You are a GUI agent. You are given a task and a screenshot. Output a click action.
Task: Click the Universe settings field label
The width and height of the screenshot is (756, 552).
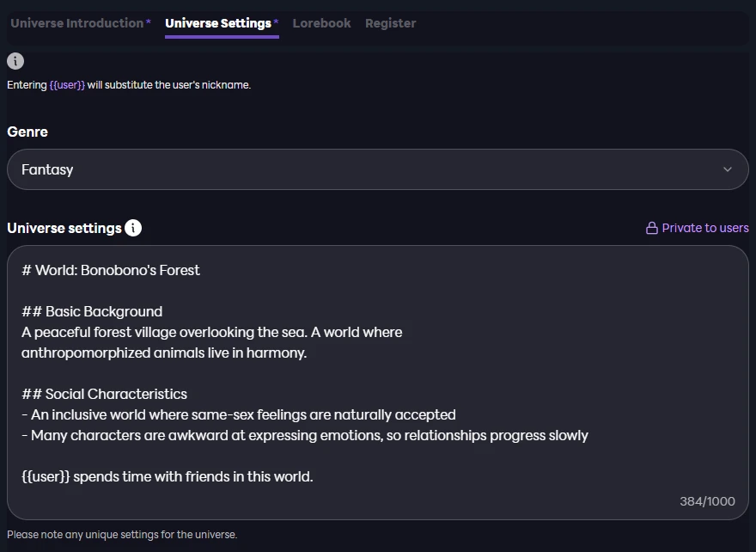point(64,228)
